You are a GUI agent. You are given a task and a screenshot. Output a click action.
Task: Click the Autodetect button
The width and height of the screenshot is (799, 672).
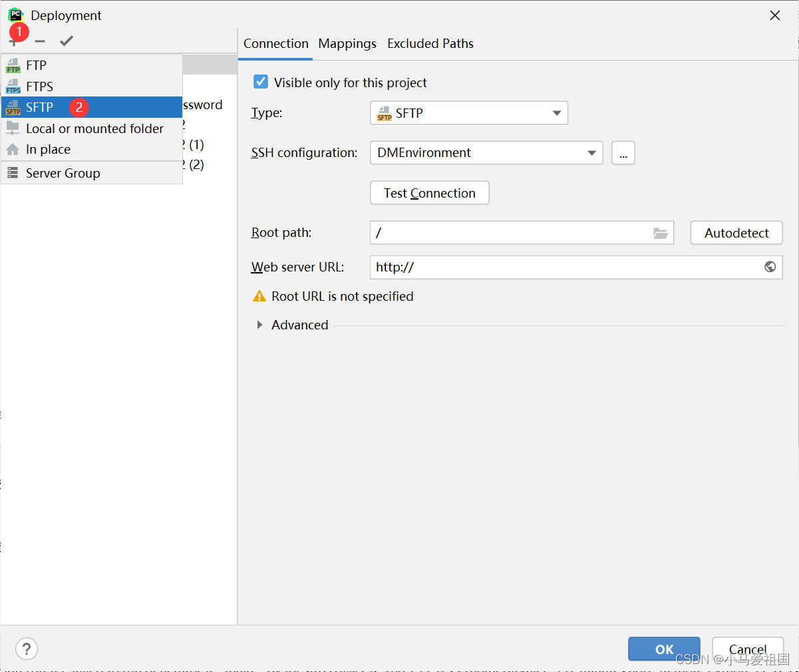click(x=736, y=233)
